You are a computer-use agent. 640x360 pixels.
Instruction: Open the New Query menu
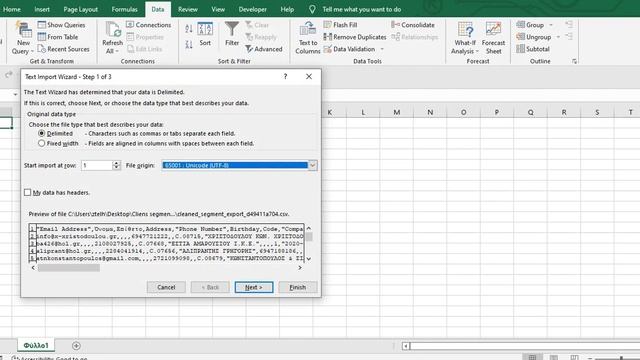click(x=23, y=38)
